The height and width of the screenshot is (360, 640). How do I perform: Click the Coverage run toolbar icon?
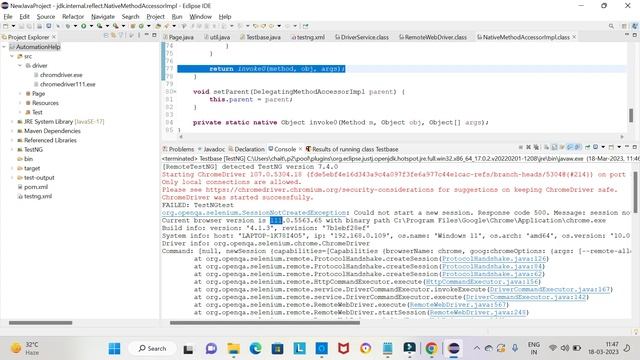click(x=99, y=26)
